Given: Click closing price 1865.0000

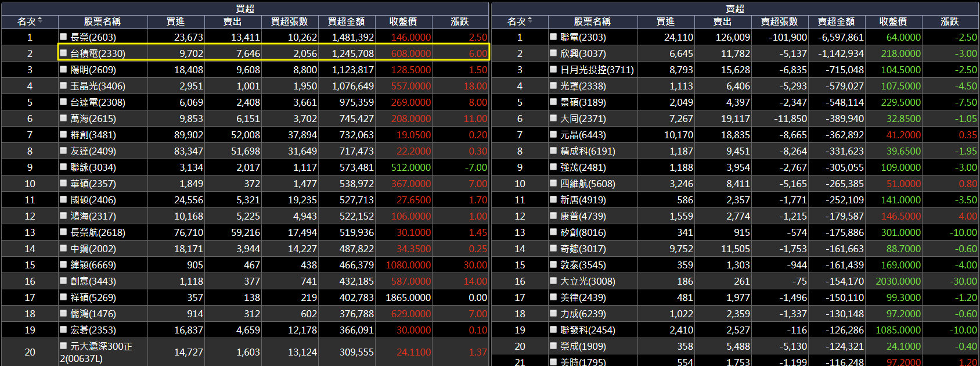Looking at the screenshot, I should (408, 297).
